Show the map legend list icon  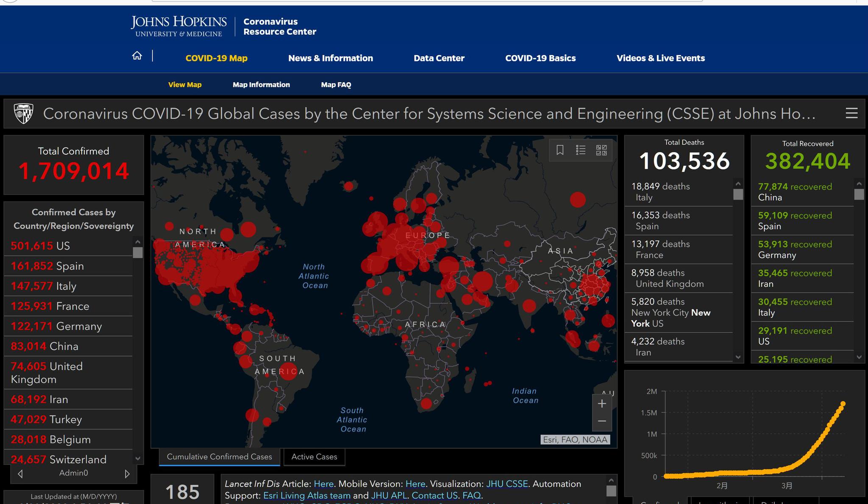click(581, 150)
